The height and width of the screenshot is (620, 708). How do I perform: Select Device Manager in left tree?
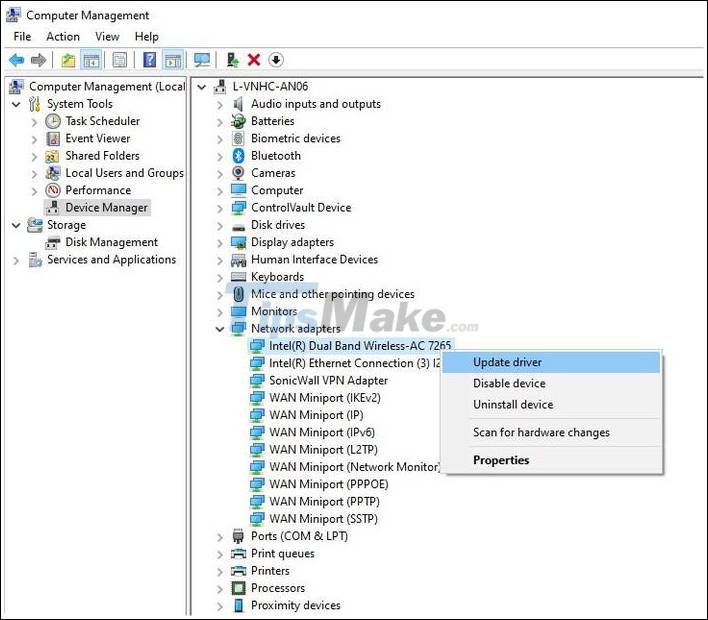click(x=106, y=208)
